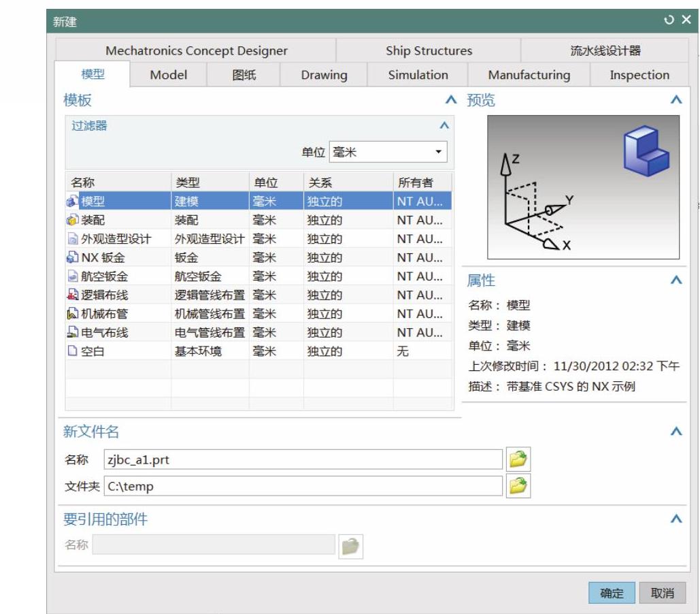Screen dimensions: 700x614
Task: Switch to 流水线设计器 tab
Action: point(605,50)
